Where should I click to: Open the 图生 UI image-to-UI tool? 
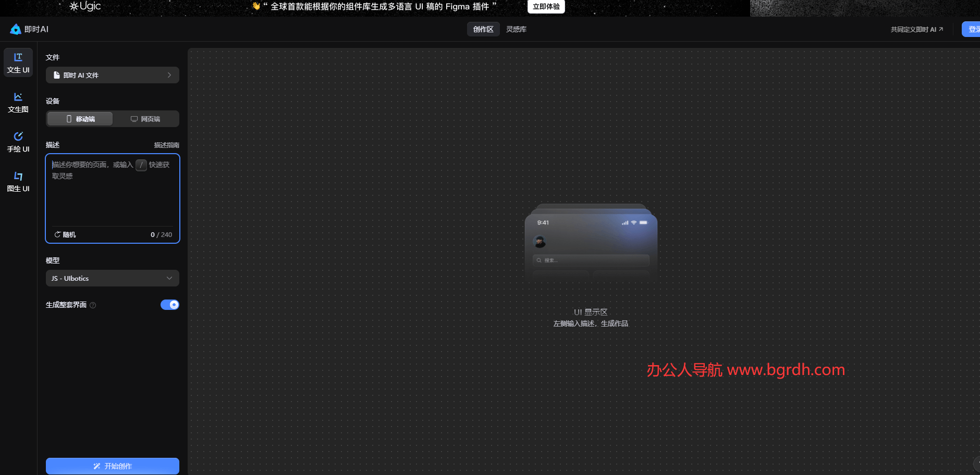(18, 181)
